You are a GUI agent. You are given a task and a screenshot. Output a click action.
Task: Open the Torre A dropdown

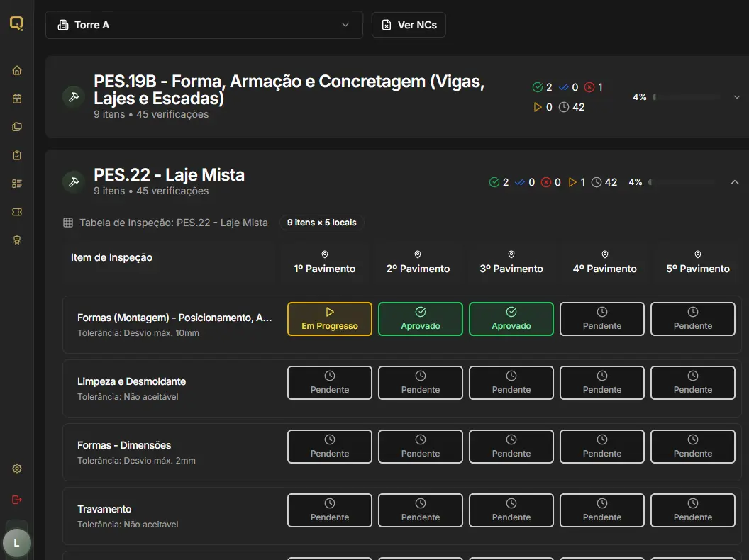(204, 25)
